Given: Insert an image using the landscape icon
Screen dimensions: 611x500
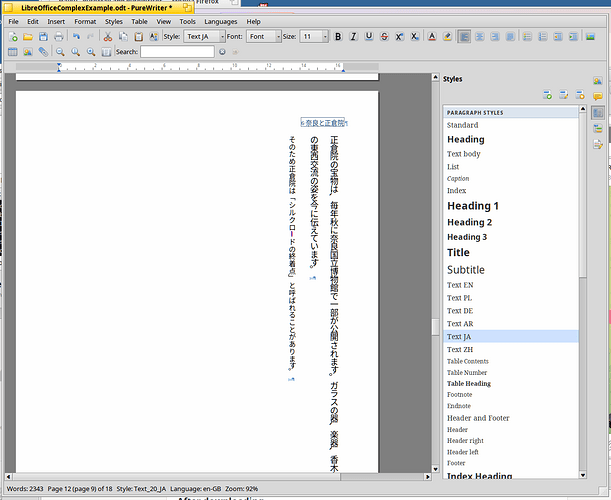Looking at the screenshot, I should coord(590,37).
